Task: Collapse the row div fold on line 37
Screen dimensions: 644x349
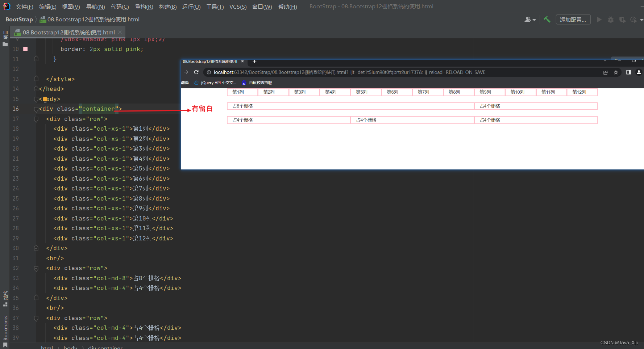Action: (36, 318)
